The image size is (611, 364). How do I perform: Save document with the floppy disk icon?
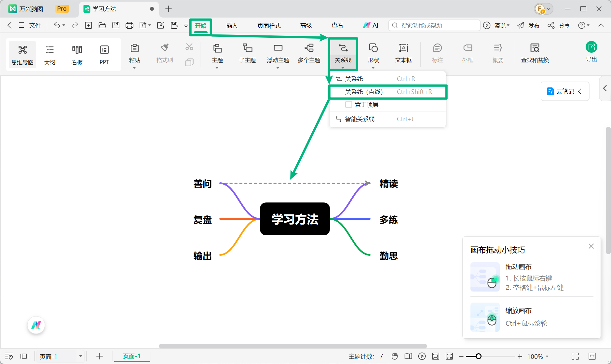click(116, 25)
